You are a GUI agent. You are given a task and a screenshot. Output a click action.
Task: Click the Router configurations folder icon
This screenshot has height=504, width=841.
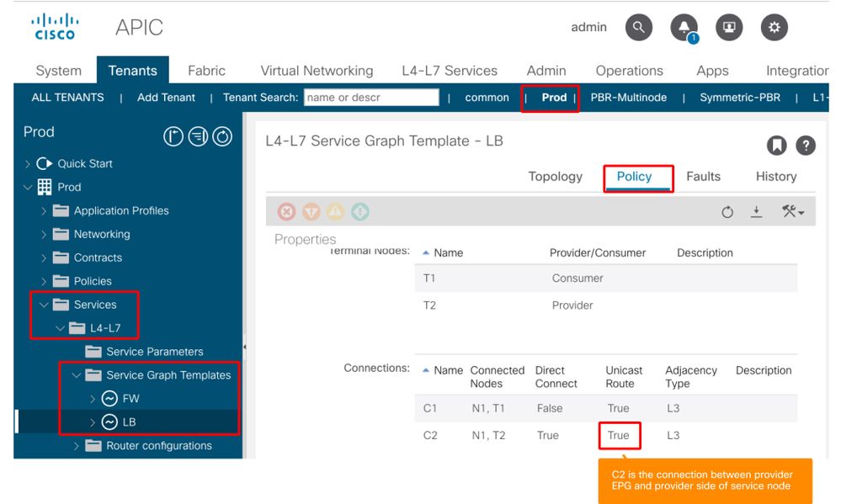coord(93,446)
